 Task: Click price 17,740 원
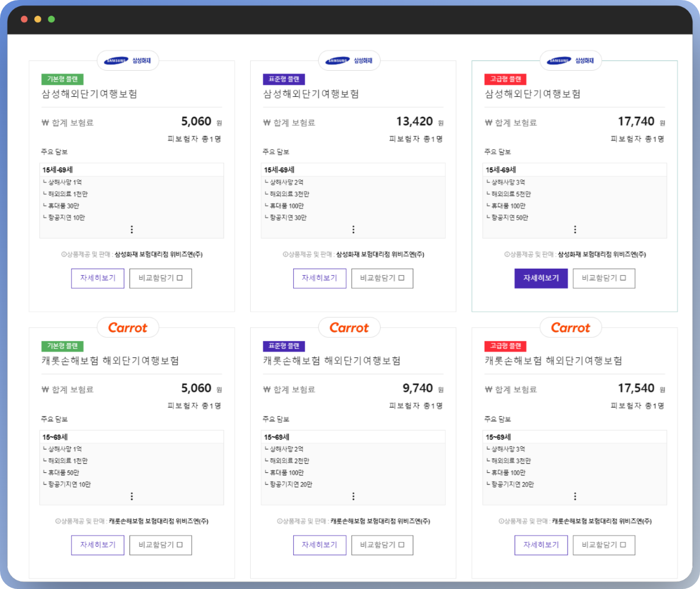click(641, 122)
